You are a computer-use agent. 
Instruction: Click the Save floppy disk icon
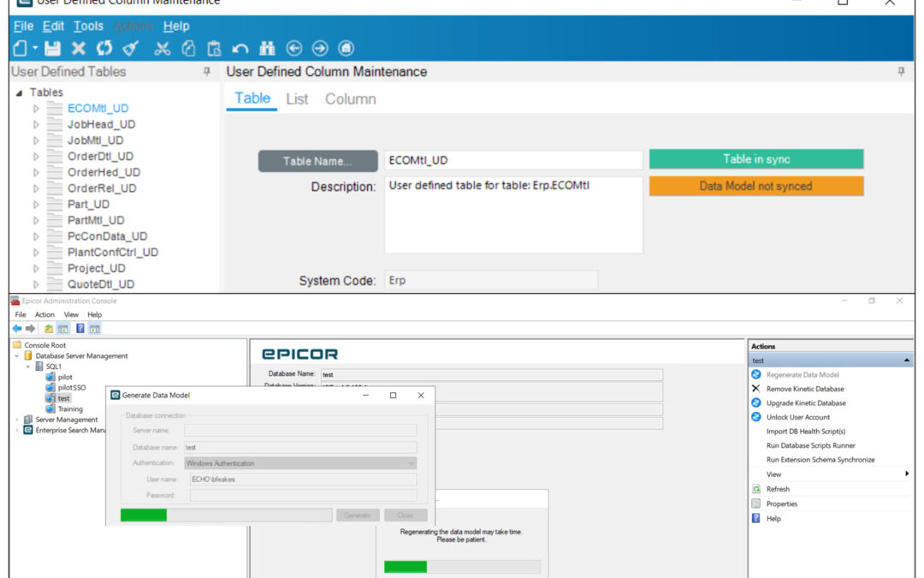(x=52, y=48)
